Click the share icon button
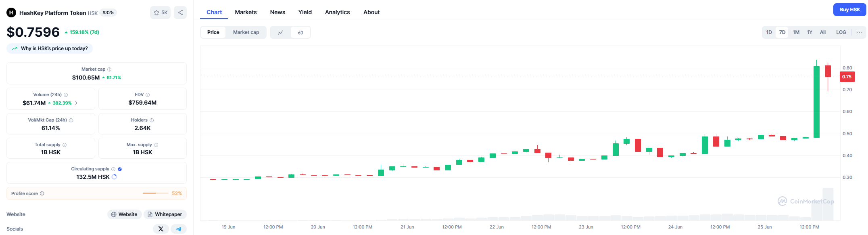Screen dimensions: 868x235 [180, 13]
